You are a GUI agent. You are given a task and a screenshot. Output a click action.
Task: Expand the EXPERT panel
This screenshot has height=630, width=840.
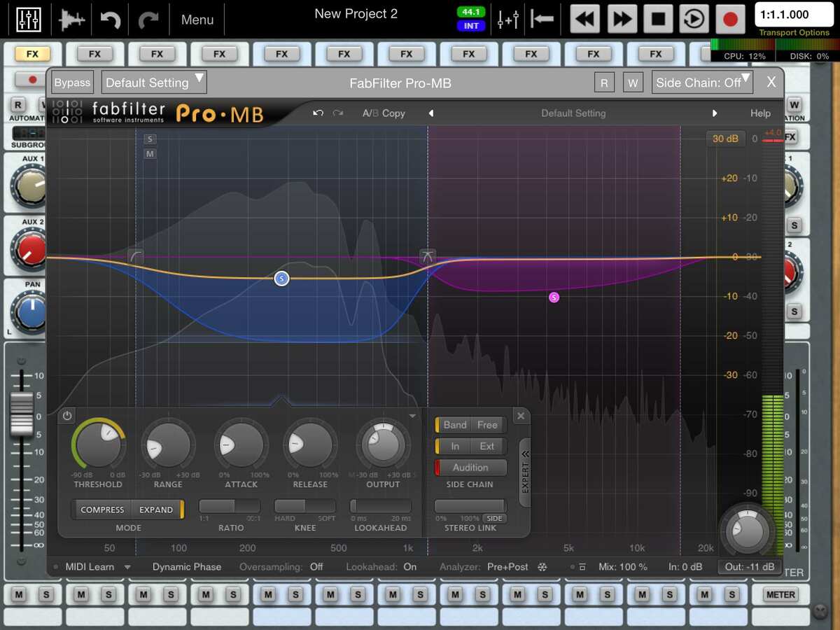coord(525,472)
